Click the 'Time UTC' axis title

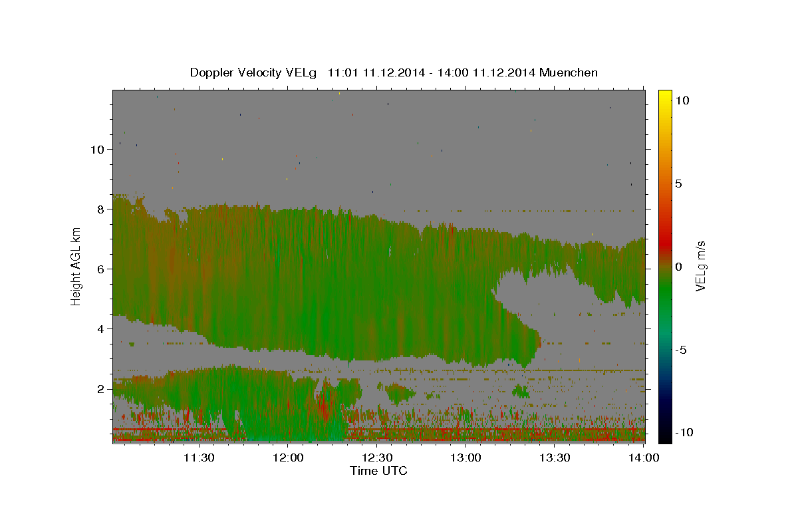pyautogui.click(x=378, y=471)
